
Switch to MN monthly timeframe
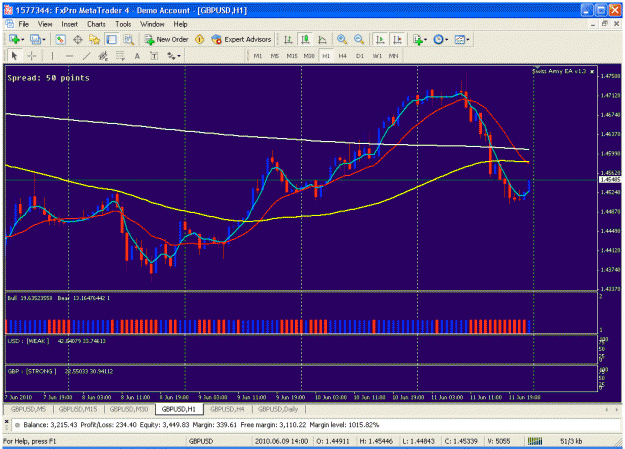point(394,56)
